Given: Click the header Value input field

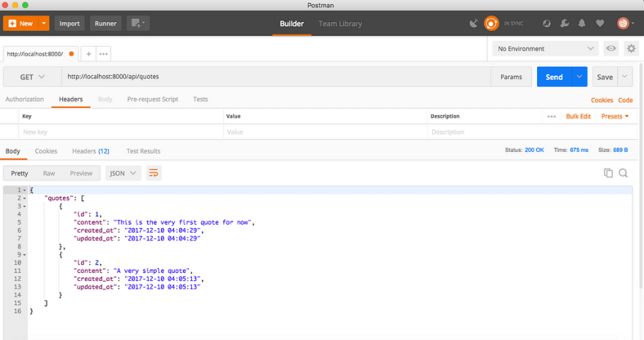Looking at the screenshot, I should tap(325, 132).
